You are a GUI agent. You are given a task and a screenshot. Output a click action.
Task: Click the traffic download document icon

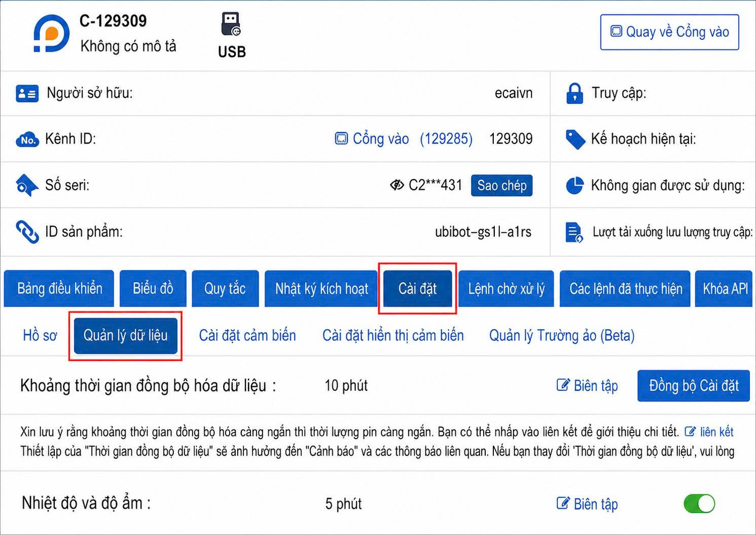574,232
